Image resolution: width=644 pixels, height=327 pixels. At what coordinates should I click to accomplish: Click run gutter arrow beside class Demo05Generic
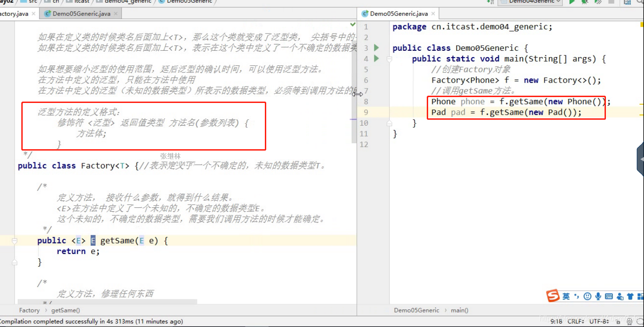376,48
